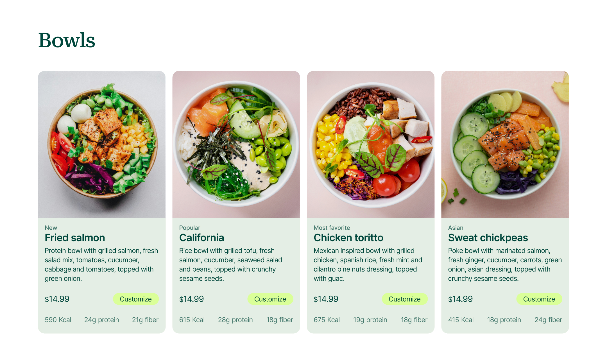Click the Most favorite label
The width and height of the screenshot is (607, 364).
click(x=332, y=228)
